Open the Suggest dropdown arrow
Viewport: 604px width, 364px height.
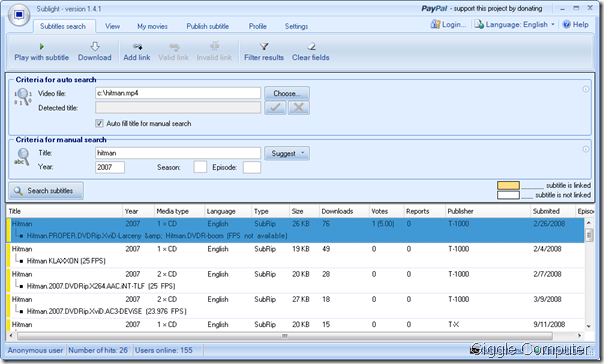(x=303, y=153)
